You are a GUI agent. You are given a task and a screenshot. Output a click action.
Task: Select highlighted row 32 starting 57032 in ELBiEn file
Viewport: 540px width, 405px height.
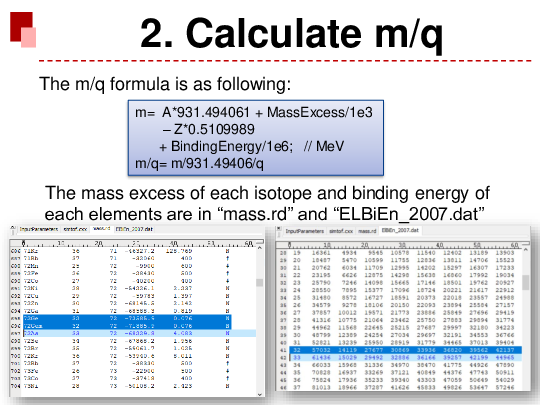pos(405,350)
